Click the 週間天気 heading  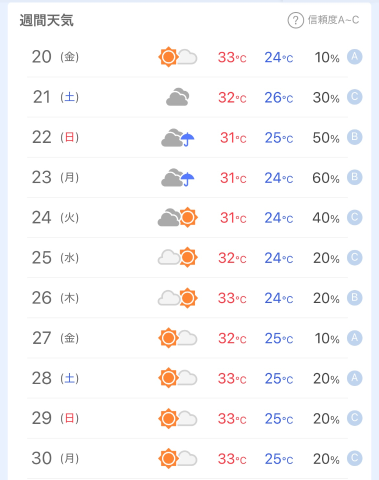[x=46, y=20]
